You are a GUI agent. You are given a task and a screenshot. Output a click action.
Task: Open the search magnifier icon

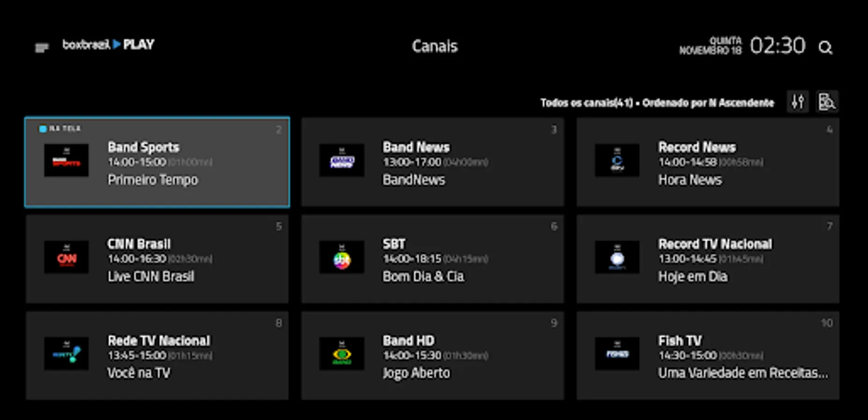coord(825,48)
